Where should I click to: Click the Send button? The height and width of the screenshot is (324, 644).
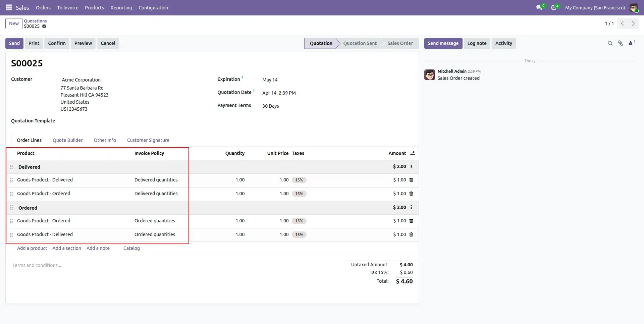click(14, 43)
